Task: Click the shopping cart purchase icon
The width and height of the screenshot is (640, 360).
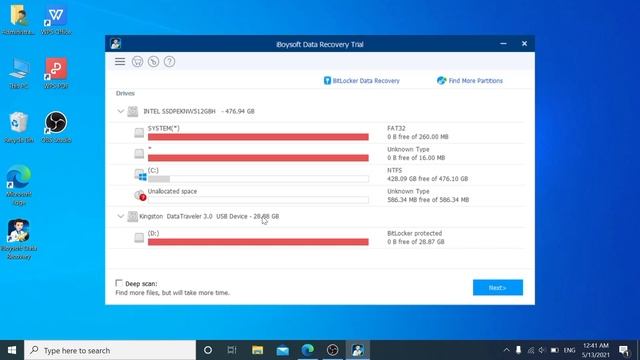Action: [138, 62]
